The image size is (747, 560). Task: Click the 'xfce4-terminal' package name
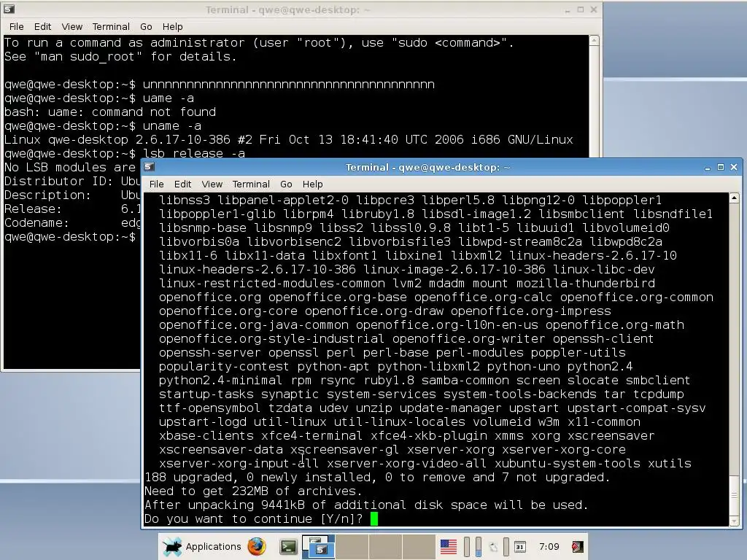311,436
